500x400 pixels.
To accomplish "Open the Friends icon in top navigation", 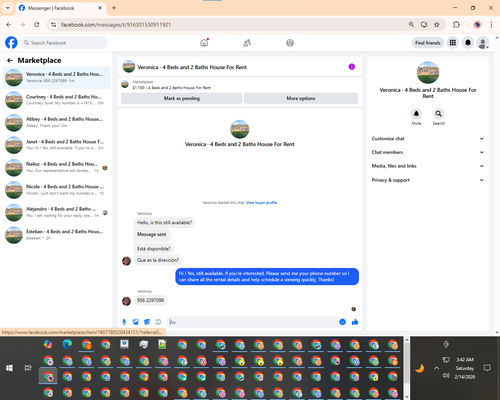I will coord(247,43).
